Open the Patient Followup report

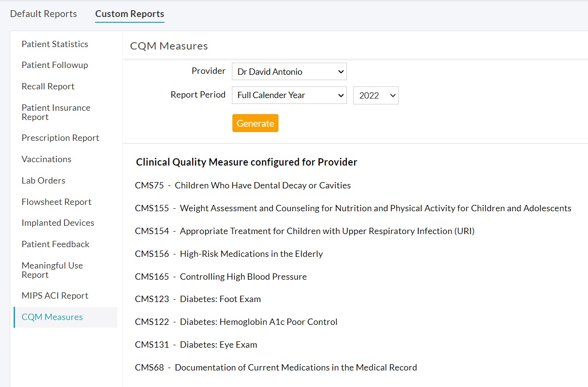point(54,65)
